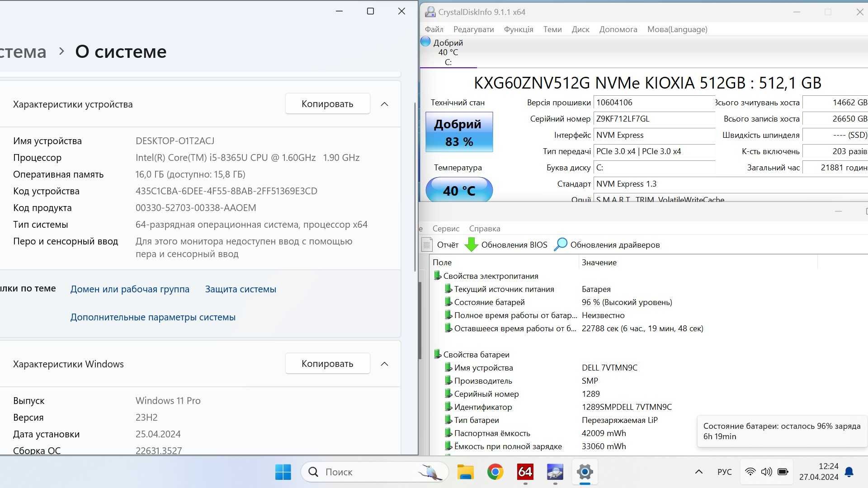Click the Windows 11 Pro edition text
Screen dimensions: 868x488
pyautogui.click(x=168, y=401)
